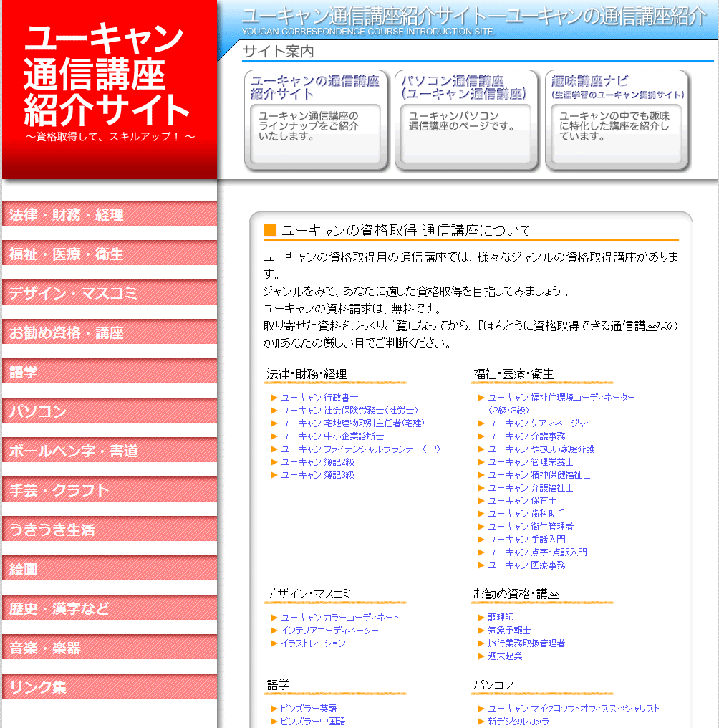719x728 pixels.
Task: Click the 気象予報士 link
Action: point(509,631)
